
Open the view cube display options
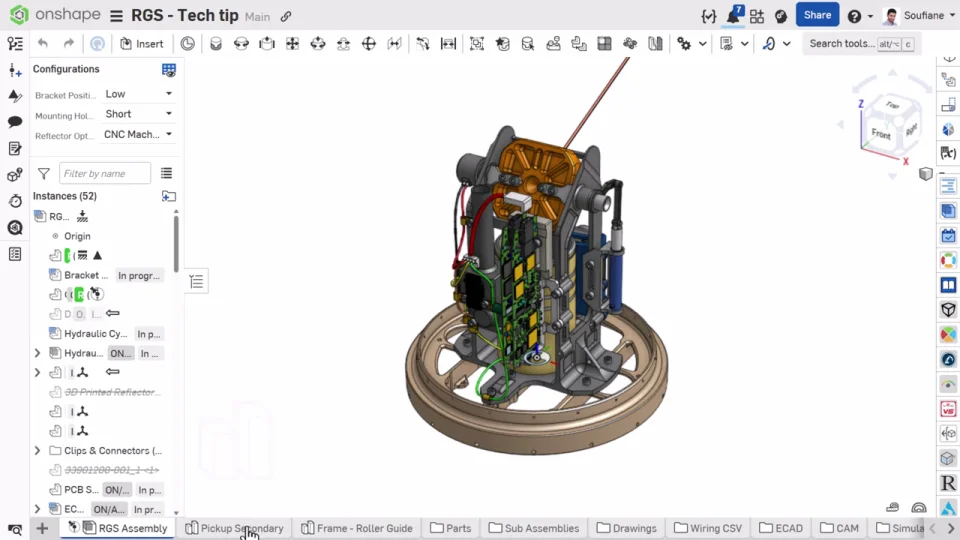tap(925, 174)
